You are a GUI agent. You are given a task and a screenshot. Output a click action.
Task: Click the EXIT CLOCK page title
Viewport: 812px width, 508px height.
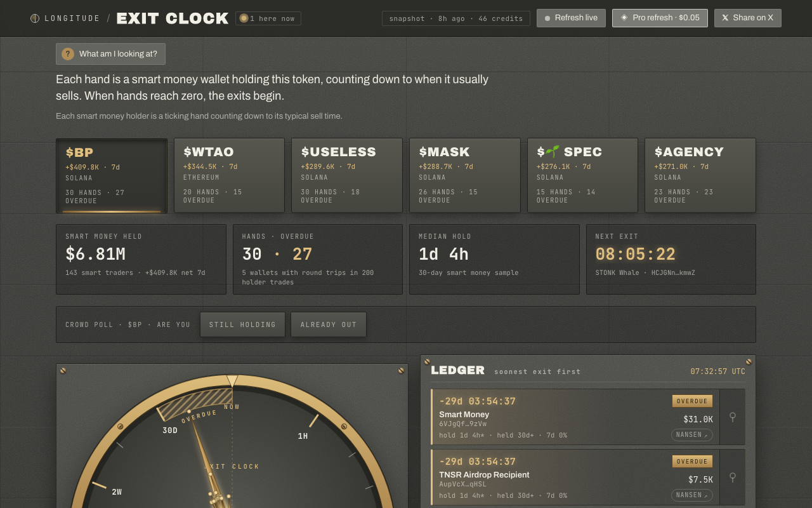click(x=173, y=18)
